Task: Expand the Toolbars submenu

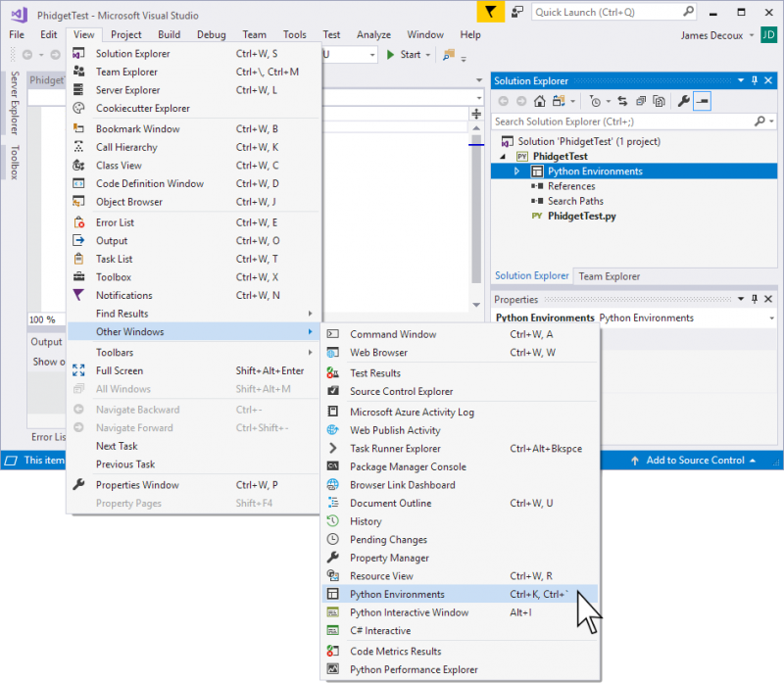Action: pyautogui.click(x=310, y=353)
